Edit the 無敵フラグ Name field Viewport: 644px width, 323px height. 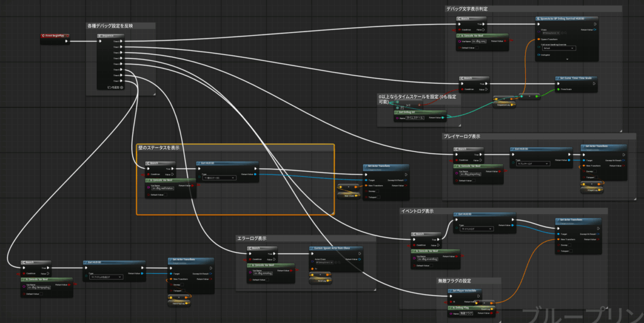click(x=467, y=314)
